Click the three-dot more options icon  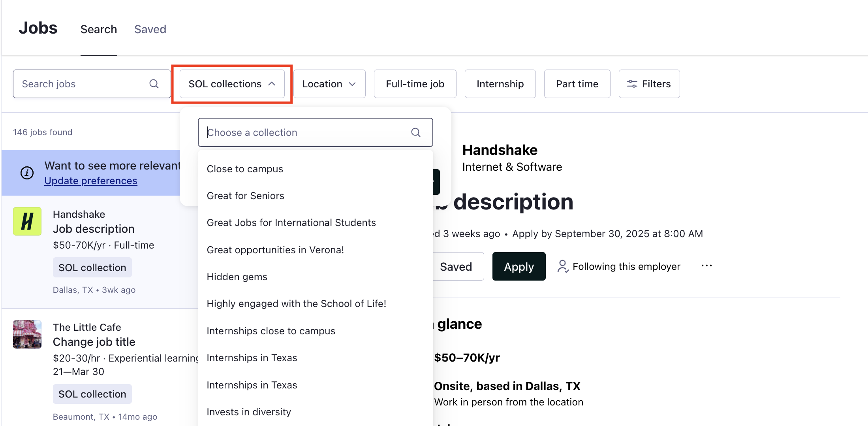point(706,266)
